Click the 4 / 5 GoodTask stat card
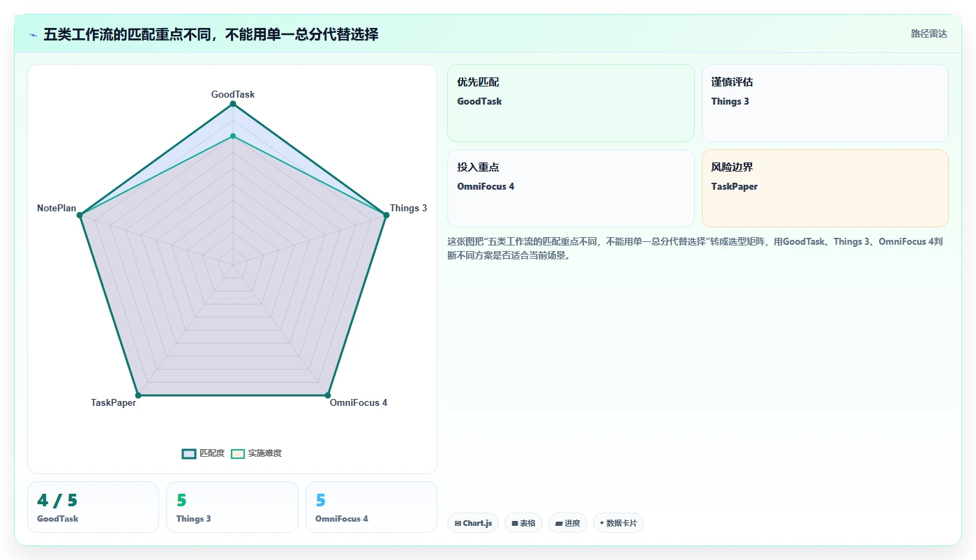This screenshot has width=976, height=560. (93, 507)
